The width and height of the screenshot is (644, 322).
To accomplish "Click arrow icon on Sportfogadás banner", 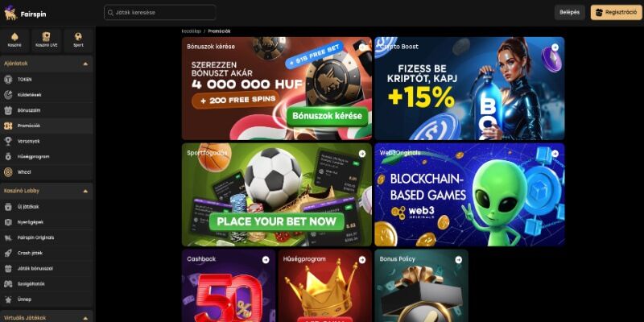I will 361,154.
